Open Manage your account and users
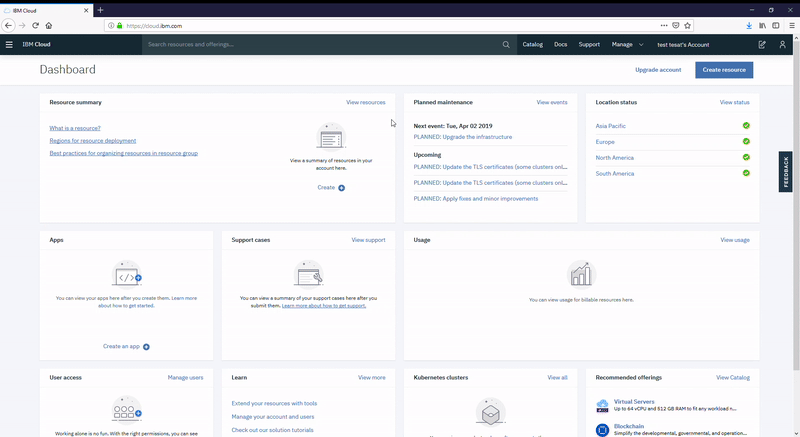800x437 pixels. tap(273, 417)
